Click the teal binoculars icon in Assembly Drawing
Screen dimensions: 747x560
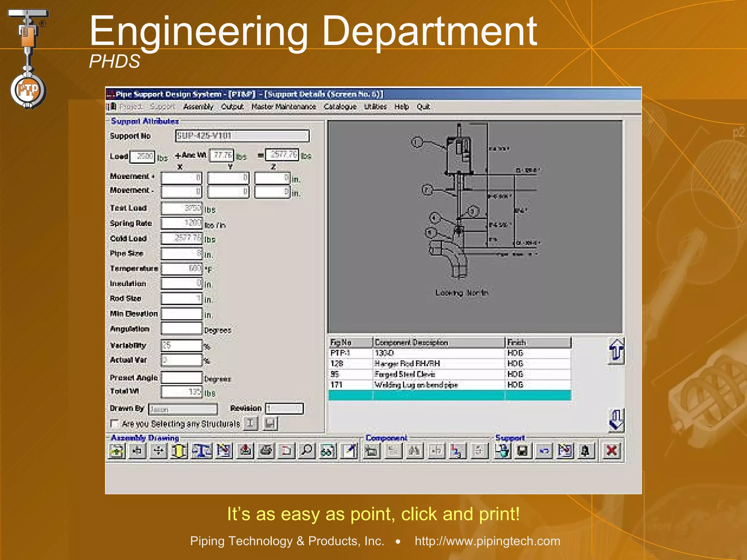[328, 451]
